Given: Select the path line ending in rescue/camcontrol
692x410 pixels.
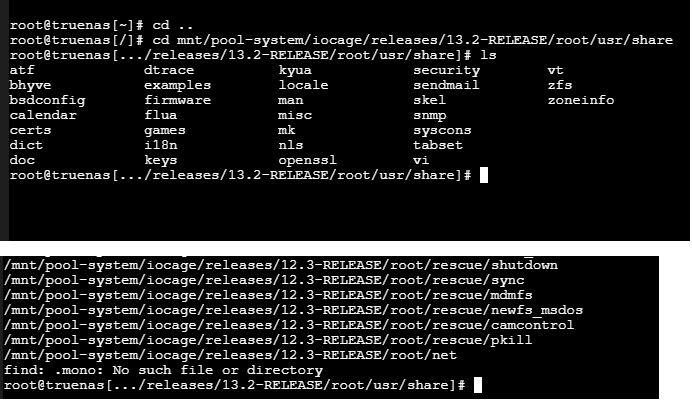Looking at the screenshot, I should coord(289,325).
